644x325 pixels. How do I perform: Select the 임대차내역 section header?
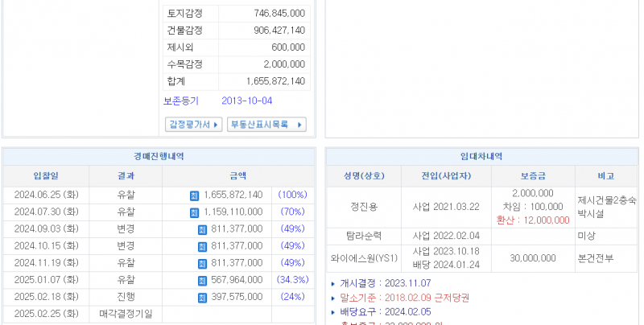(x=481, y=156)
